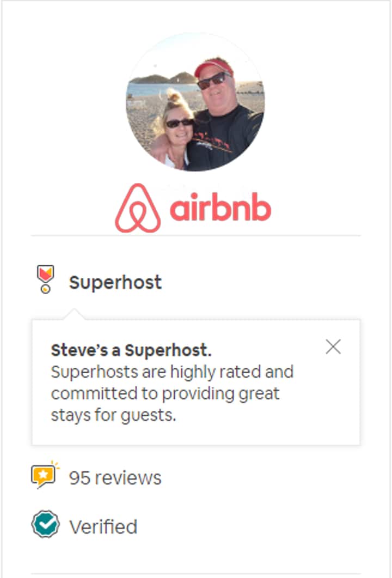Image resolution: width=392 pixels, height=578 pixels.
Task: Click "stays for guests." tooltip line
Action: (113, 416)
